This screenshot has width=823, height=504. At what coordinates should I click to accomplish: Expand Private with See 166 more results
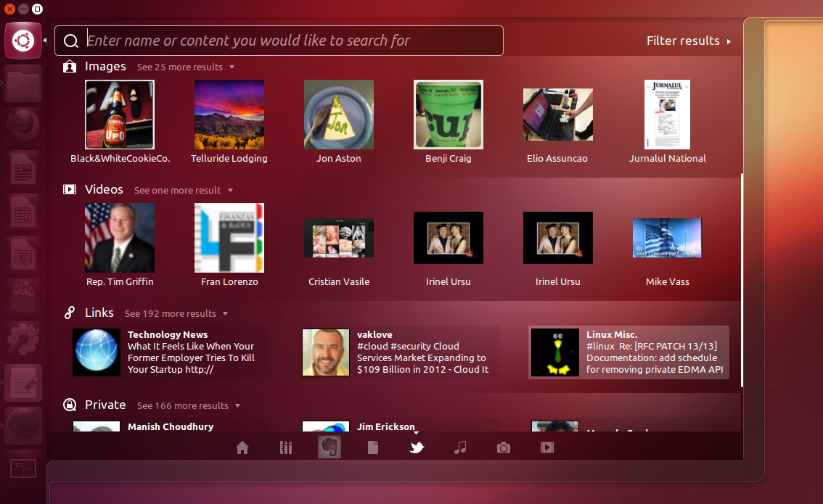pos(189,406)
